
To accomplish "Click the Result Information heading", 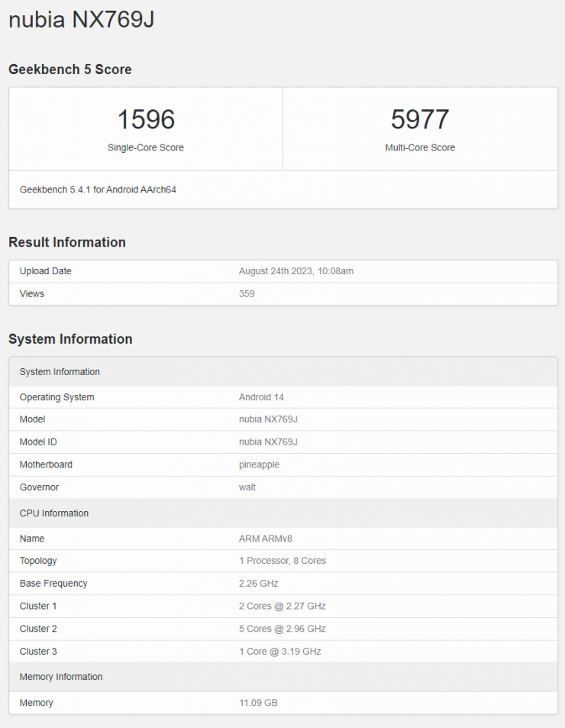I will click(67, 242).
